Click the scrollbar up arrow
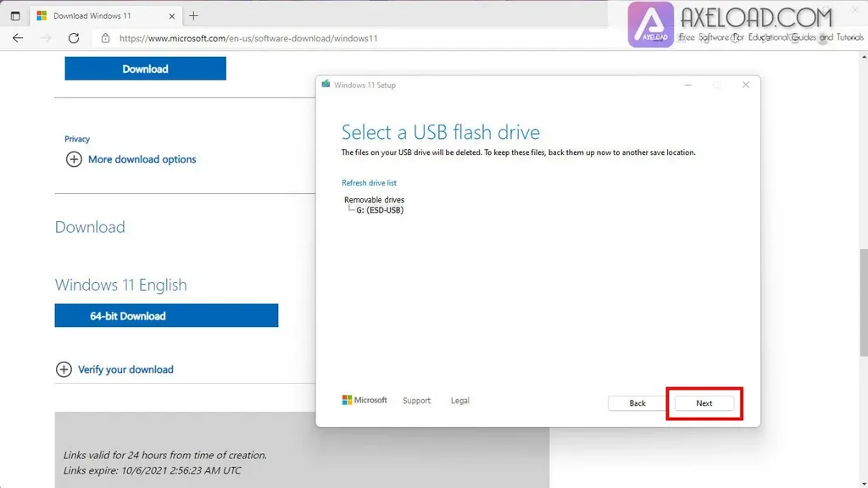This screenshot has width=868, height=488. click(x=864, y=57)
